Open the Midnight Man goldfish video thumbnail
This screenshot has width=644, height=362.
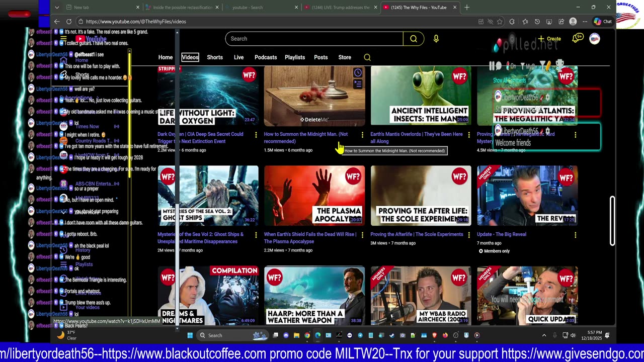(314, 96)
